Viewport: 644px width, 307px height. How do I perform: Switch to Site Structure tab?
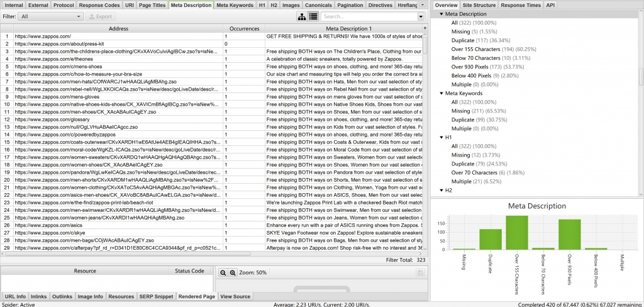(x=479, y=5)
